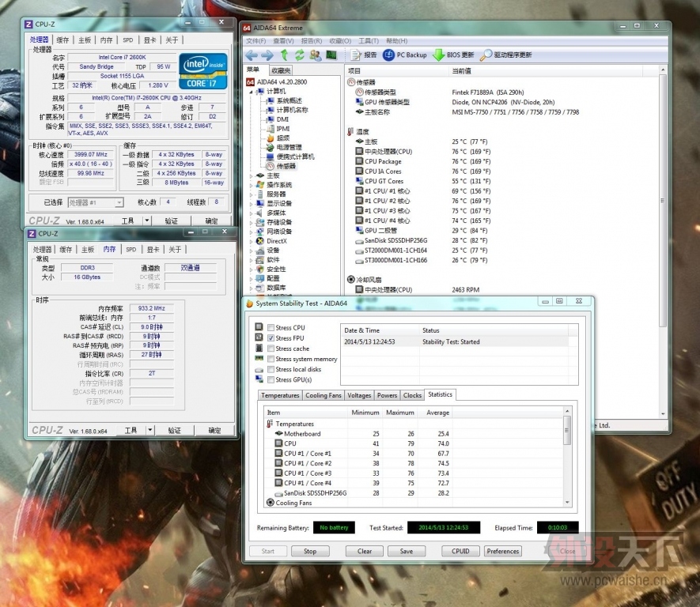Enable Stress local disks checkbox
Viewport: 700px width, 607px height.
(271, 369)
